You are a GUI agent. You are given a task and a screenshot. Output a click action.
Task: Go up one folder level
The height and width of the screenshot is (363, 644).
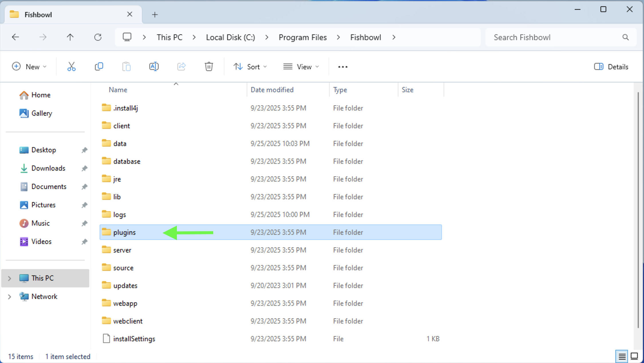[x=70, y=37]
